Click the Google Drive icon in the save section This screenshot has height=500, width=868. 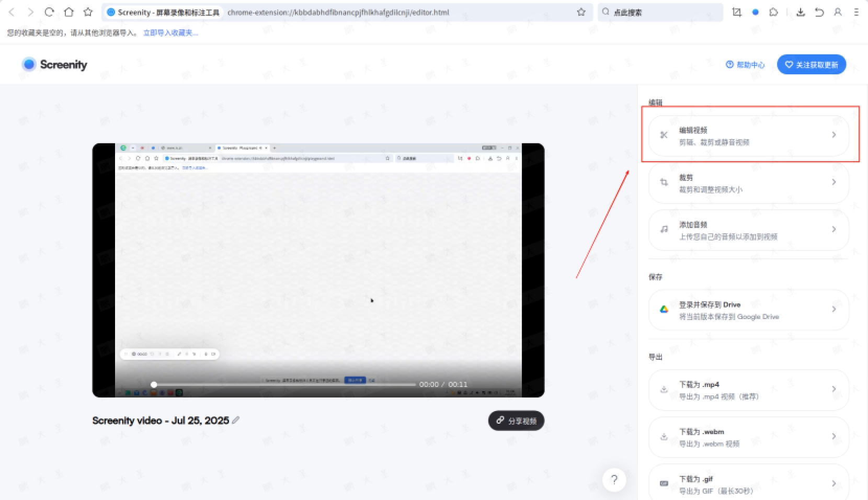click(x=664, y=309)
